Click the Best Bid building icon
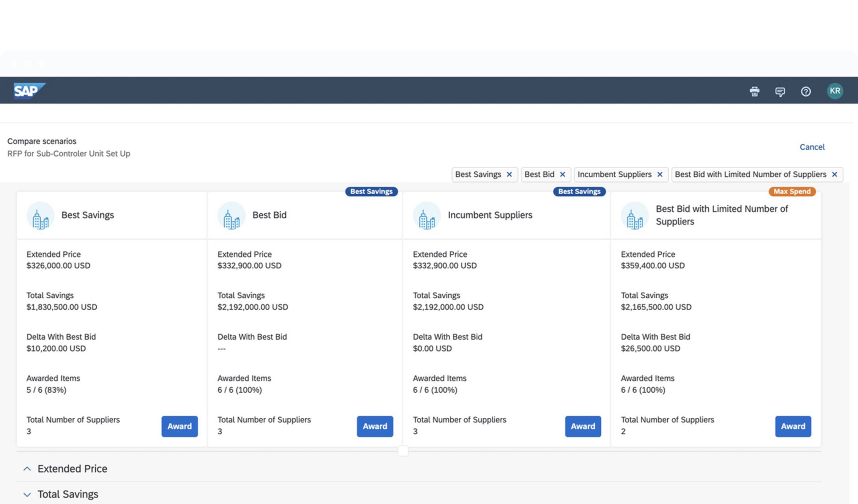Image resolution: width=858 pixels, height=504 pixels. (231, 215)
